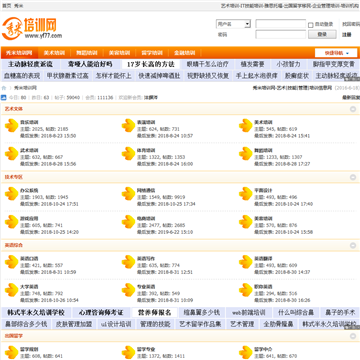Click forum icon with 641 topics
This screenshot has width=360, height=360.
click(246, 352)
